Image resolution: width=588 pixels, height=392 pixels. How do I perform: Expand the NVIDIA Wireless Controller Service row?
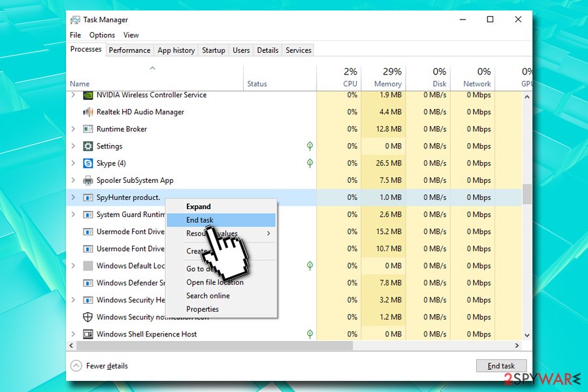73,95
